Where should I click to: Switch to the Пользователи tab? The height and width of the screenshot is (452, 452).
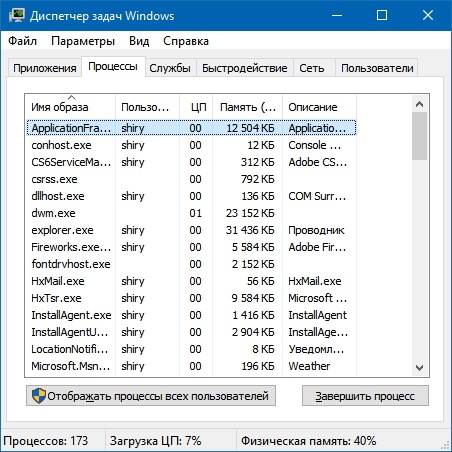coord(377,68)
